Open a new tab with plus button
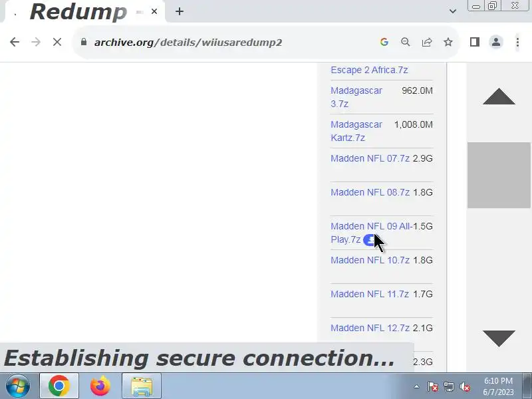This screenshot has width=532, height=399. click(180, 11)
